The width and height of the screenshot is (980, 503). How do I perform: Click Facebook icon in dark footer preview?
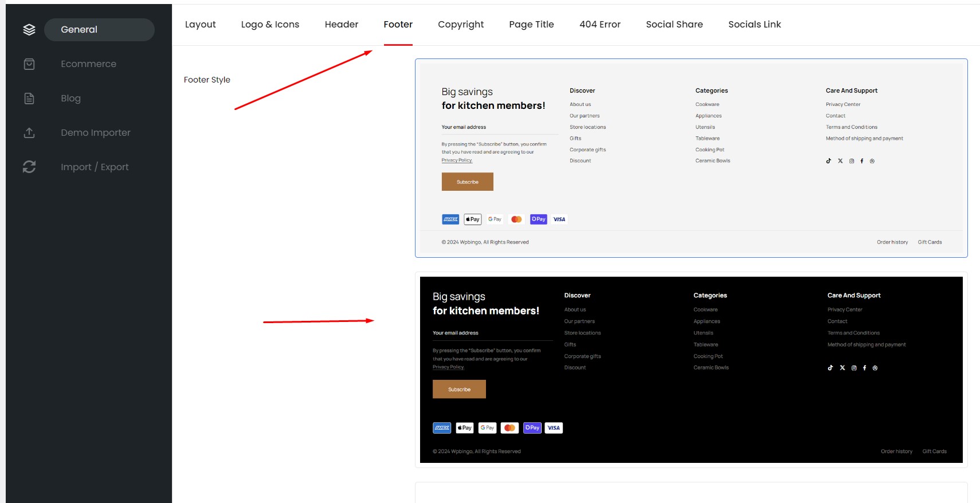[x=864, y=368]
